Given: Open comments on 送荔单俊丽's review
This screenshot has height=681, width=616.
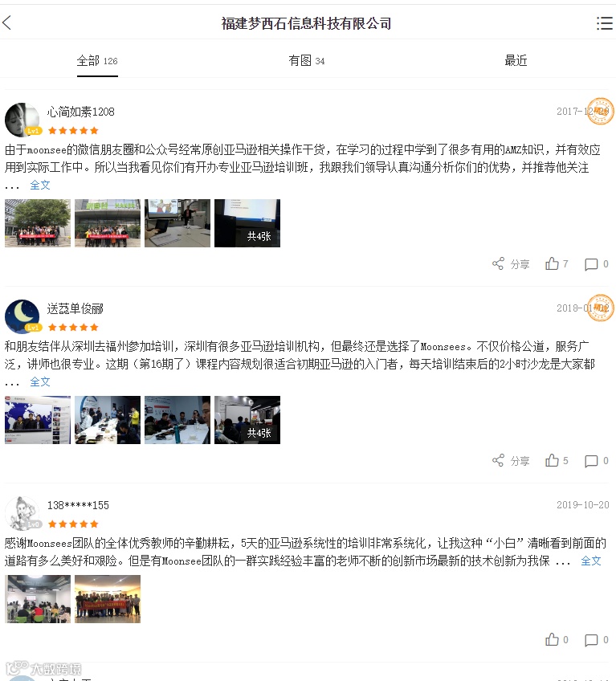Looking at the screenshot, I should [597, 461].
